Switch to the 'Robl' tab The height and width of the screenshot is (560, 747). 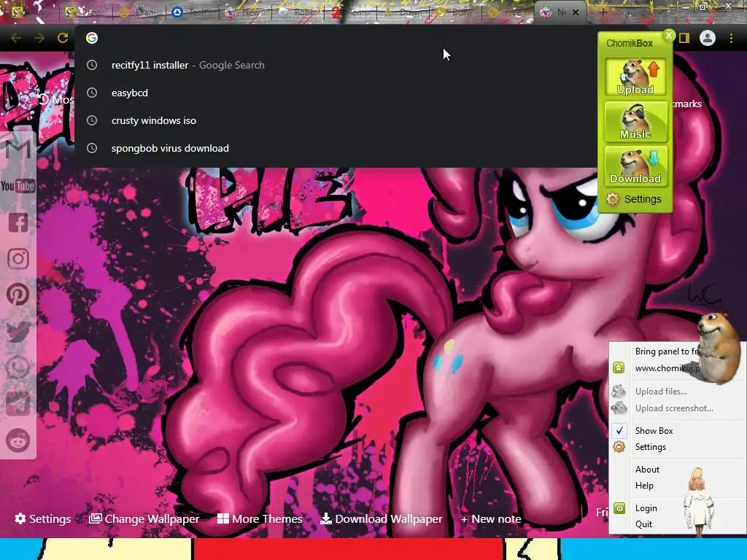tap(299, 12)
